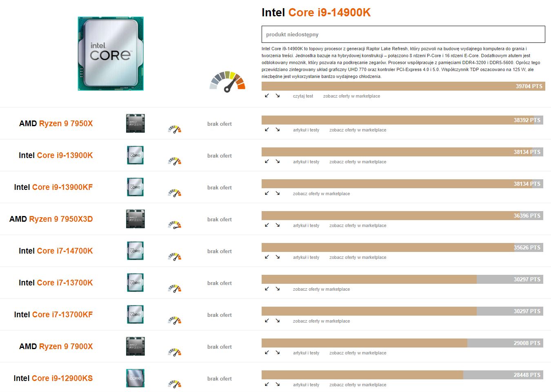Viewport: 551px width, 392px height.
Task: Open 'artykuł i testy' for Ryzen 9 7900X
Action: point(306,353)
